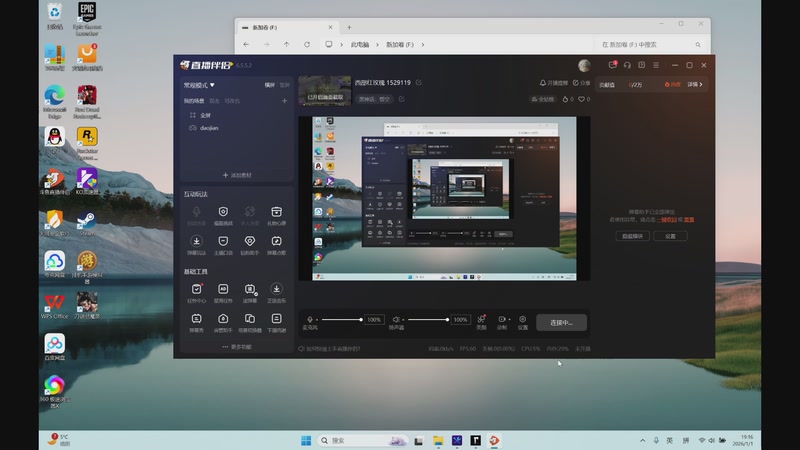This screenshot has width=800, height=450.
Task: Open the hamburger menu in title bar
Action: tap(656, 65)
